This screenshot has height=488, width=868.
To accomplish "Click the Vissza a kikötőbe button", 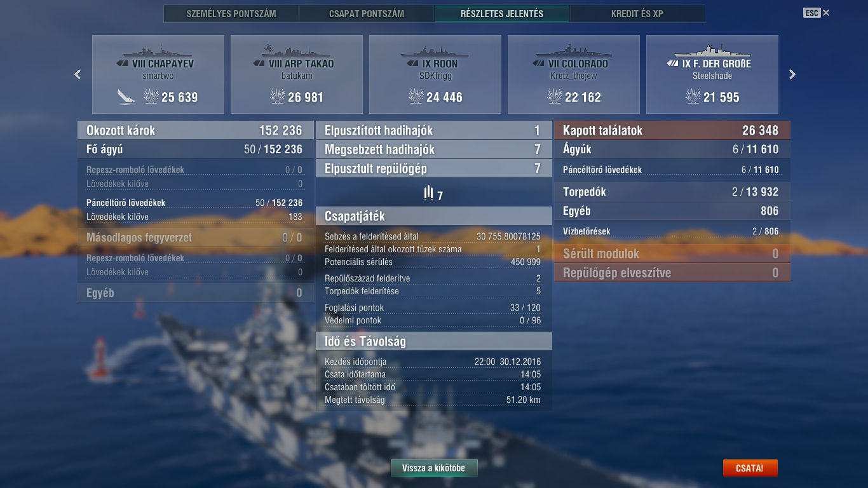I will pos(434,468).
